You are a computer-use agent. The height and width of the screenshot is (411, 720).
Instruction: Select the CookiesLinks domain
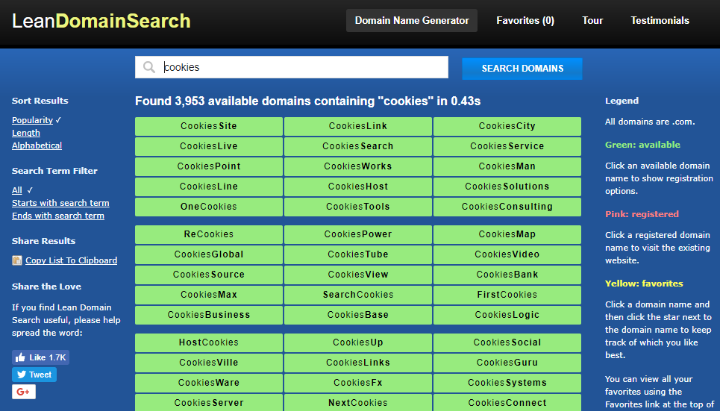[358, 363]
